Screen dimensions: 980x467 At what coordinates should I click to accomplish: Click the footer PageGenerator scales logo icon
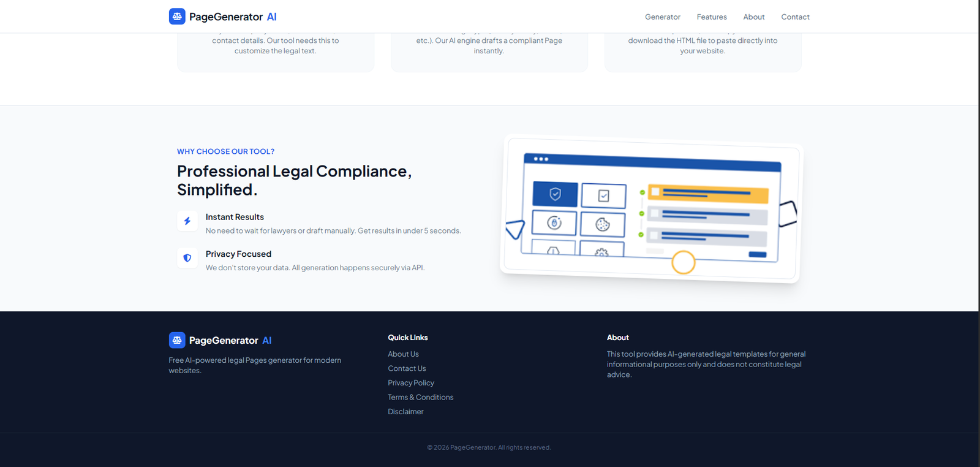coord(177,340)
